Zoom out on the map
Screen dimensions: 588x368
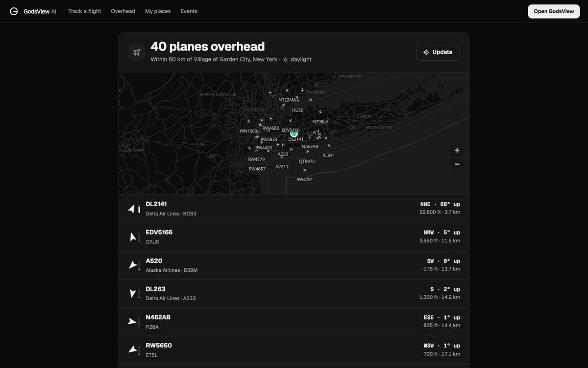pos(457,164)
